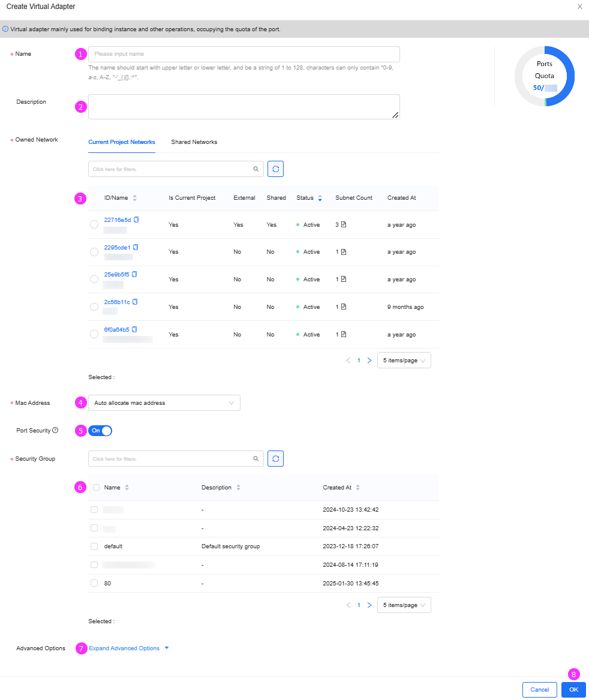The image size is (589, 700).
Task: View subnet details icon for network 2295cde1
Action: click(x=344, y=252)
